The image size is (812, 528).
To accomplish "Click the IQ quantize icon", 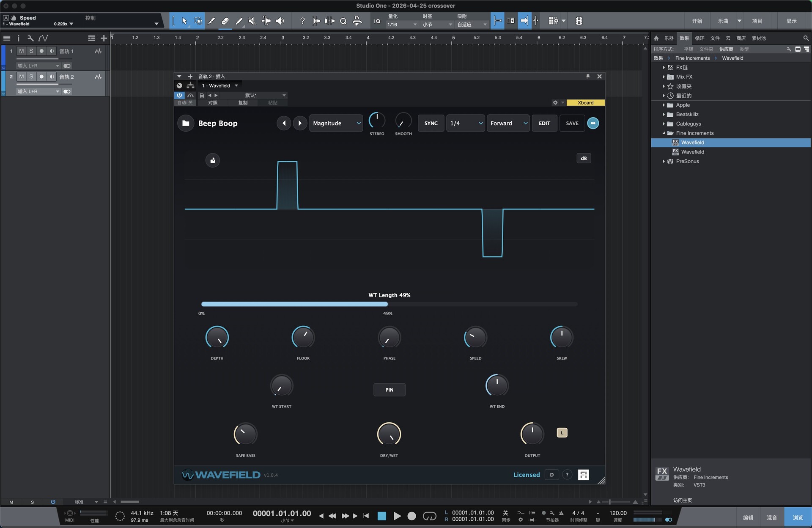I will point(377,21).
